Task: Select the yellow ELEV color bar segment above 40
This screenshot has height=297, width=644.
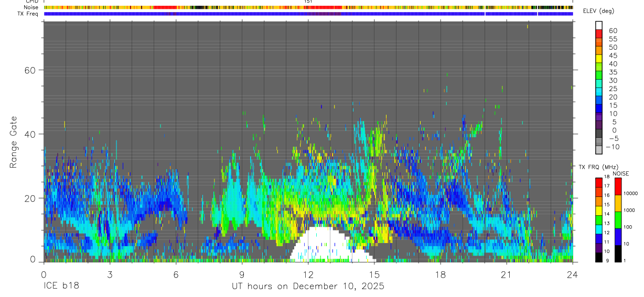Action: 599,59
